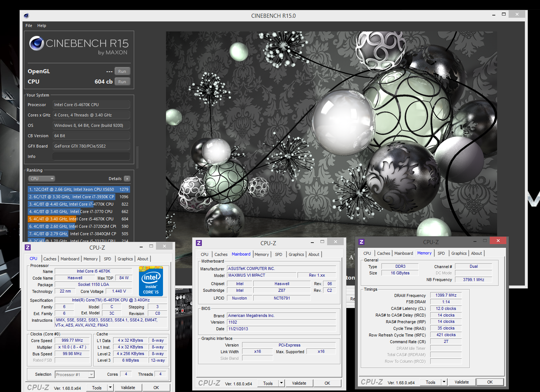The height and width of the screenshot is (392, 540).
Task: Click the CPU-Z Z icon in left window
Action: click(x=28, y=247)
